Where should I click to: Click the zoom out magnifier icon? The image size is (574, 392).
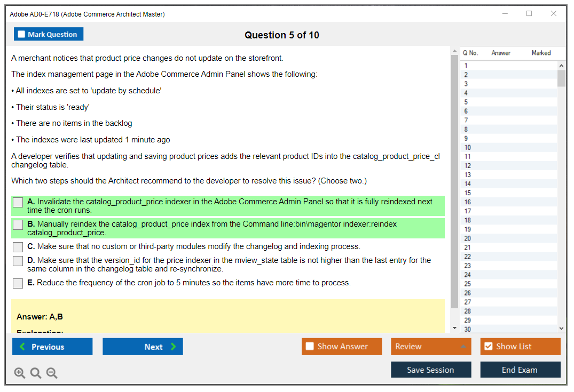52,373
